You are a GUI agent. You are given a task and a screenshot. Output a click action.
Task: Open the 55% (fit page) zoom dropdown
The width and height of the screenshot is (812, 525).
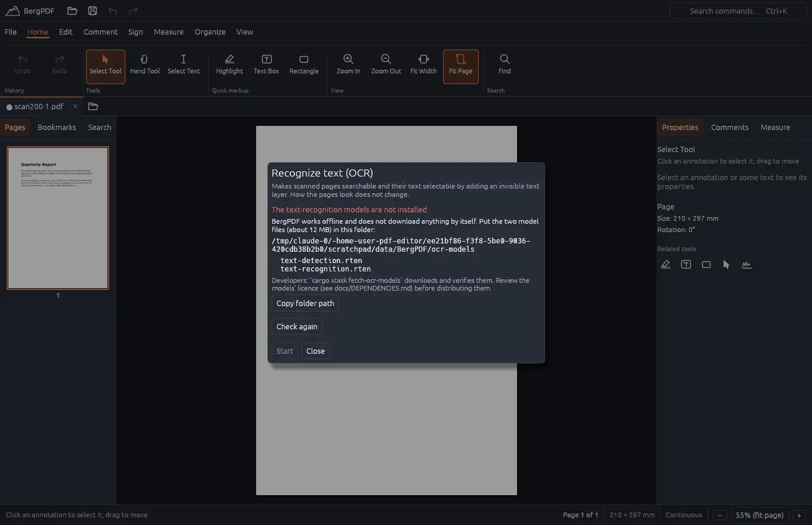pyautogui.click(x=759, y=515)
